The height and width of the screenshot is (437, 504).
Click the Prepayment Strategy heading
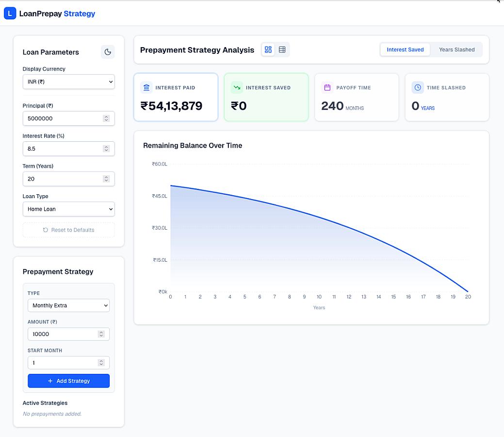pyautogui.click(x=58, y=271)
